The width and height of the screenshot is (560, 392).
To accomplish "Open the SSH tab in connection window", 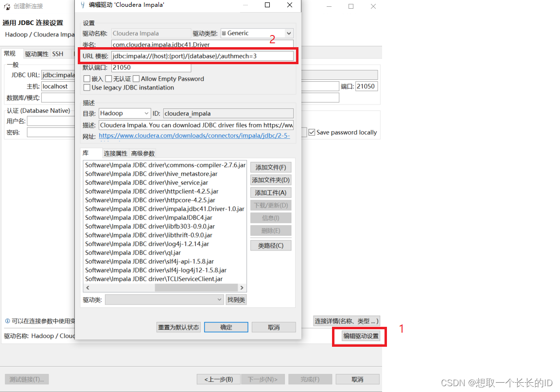I will pyautogui.click(x=57, y=54).
